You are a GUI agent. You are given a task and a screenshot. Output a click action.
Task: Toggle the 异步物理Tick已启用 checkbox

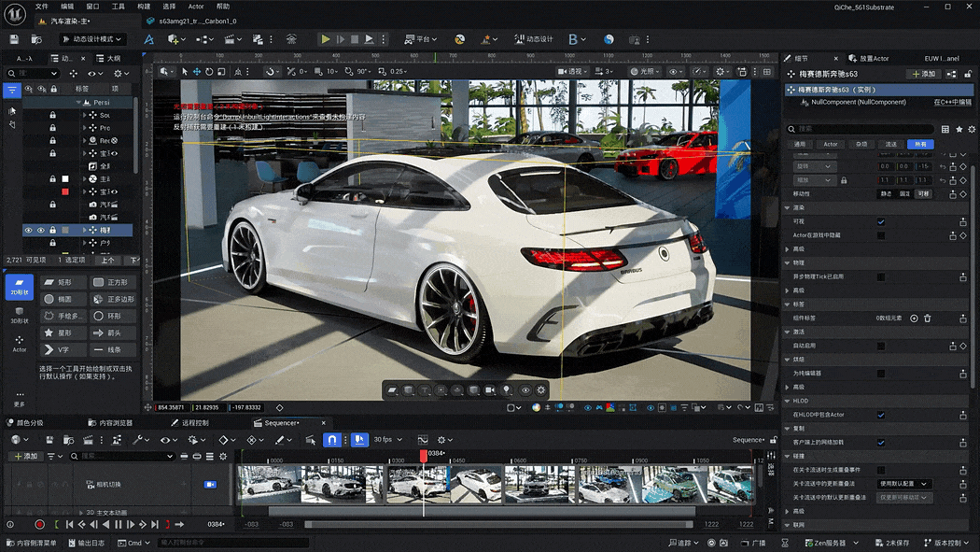881,277
